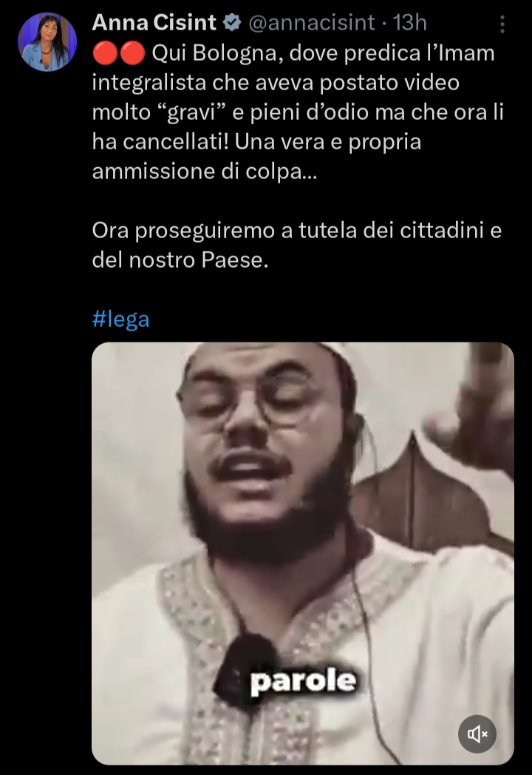The width and height of the screenshot is (532, 775).
Task: Open the tweet via the 13h timestamp
Action: click(409, 23)
